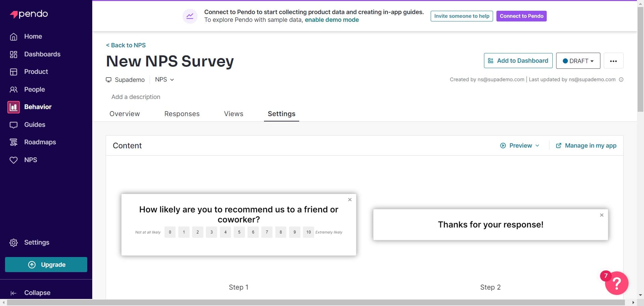Select the Guides icon in sidebar
The height and width of the screenshot is (306, 644).
coord(13,124)
